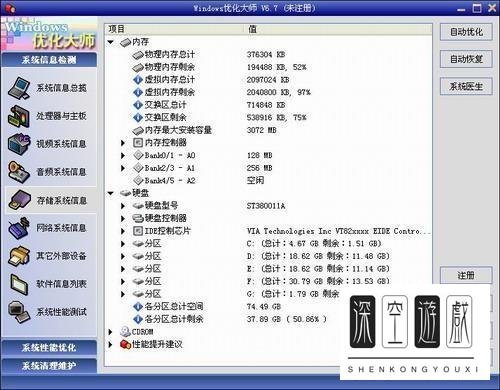Click icon beside 硬盘型号
This screenshot has height=390, width=500.
coord(138,206)
